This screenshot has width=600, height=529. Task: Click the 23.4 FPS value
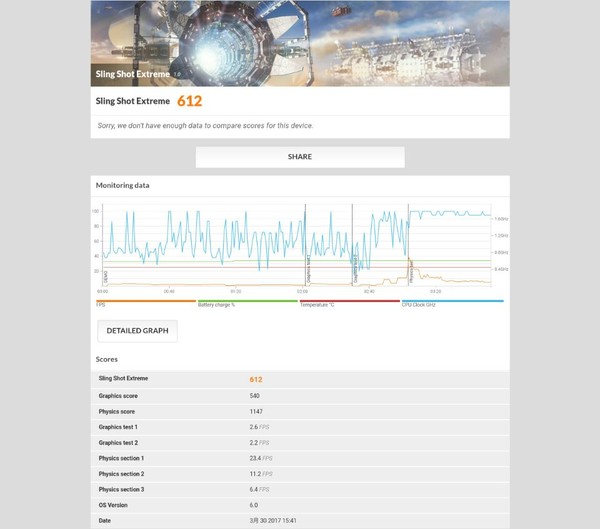tap(261, 458)
